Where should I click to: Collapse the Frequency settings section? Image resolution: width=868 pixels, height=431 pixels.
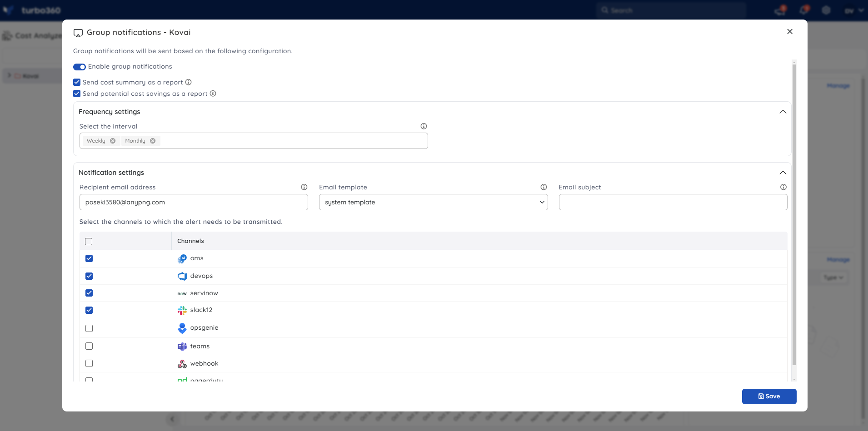click(783, 112)
